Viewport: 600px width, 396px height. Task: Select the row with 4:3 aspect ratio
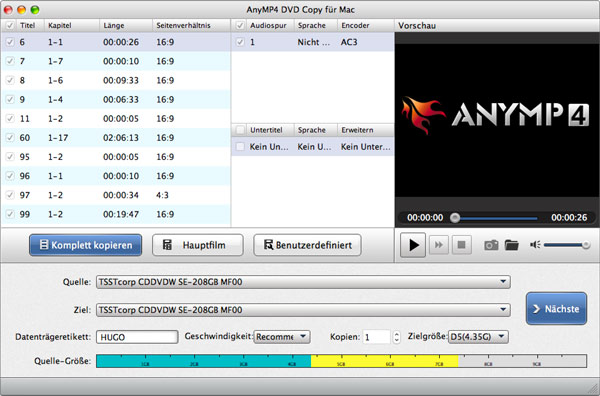(x=116, y=195)
